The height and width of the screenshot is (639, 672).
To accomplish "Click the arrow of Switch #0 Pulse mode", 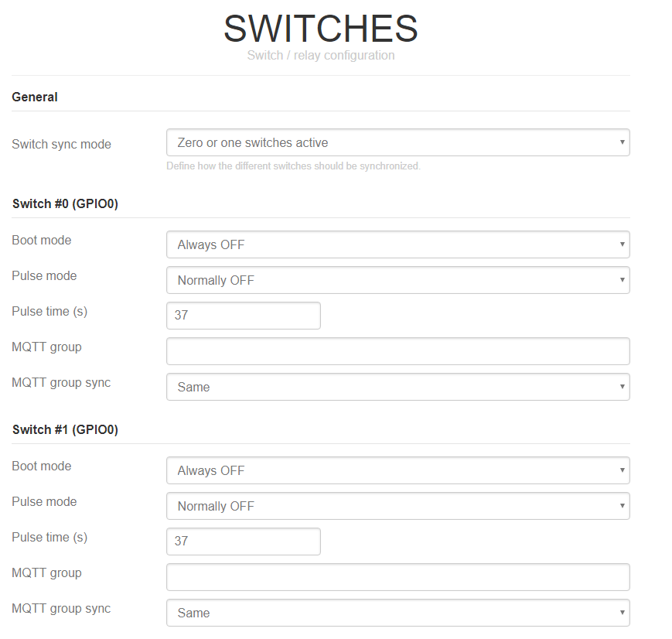I will [x=622, y=279].
